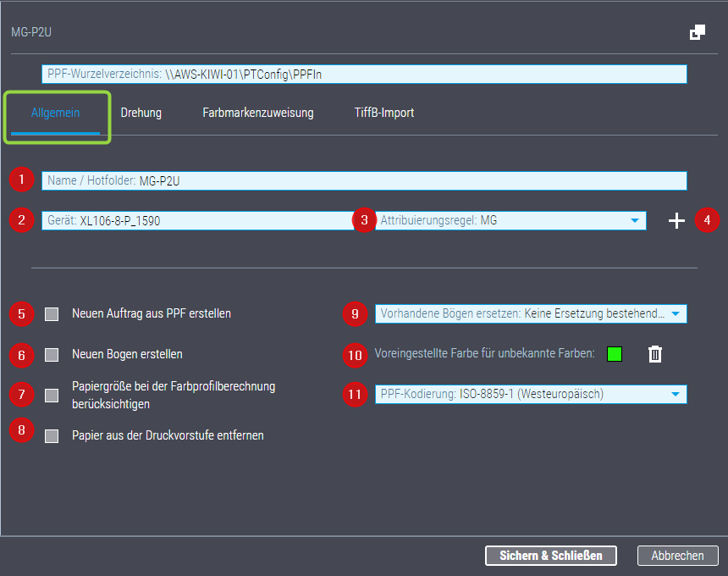Select the Allgemein tab
Screen dimensions: 728x576
tap(55, 111)
